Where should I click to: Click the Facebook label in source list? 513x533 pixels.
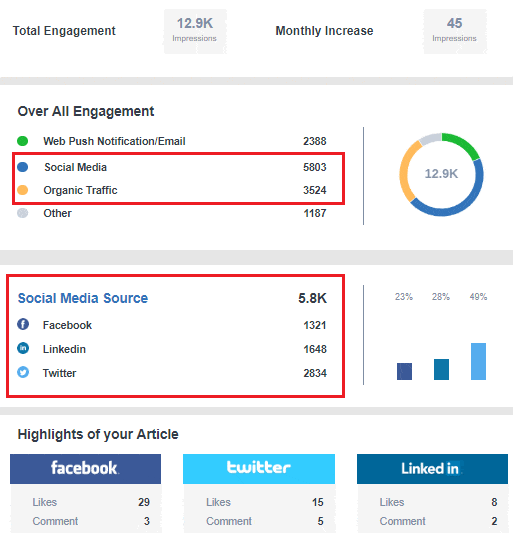tap(67, 325)
